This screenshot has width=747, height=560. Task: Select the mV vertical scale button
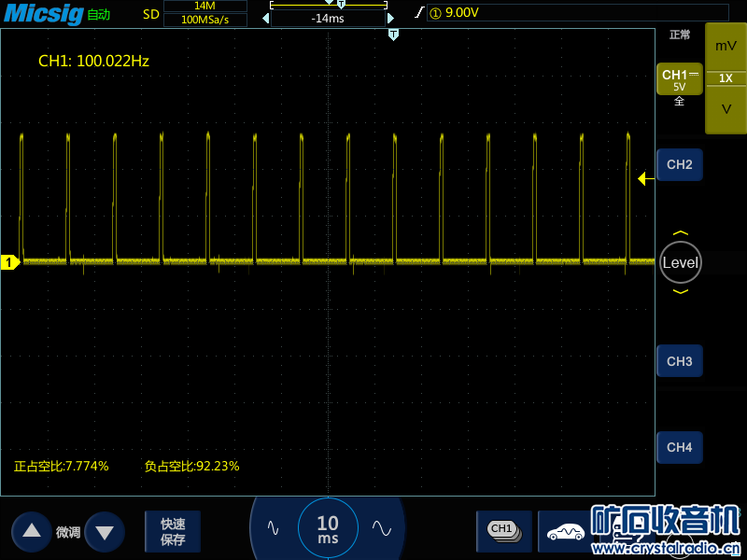click(726, 46)
